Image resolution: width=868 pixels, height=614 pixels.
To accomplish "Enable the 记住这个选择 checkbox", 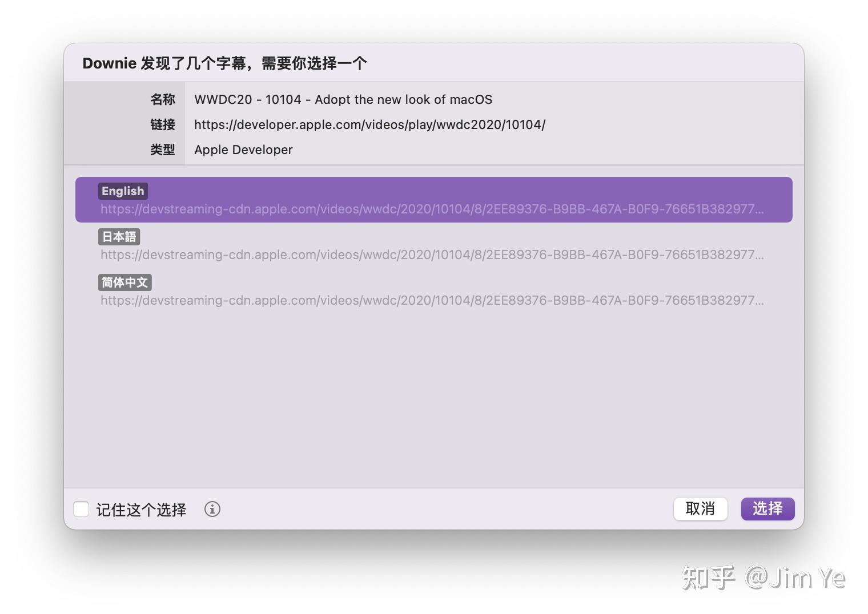I will (x=81, y=509).
